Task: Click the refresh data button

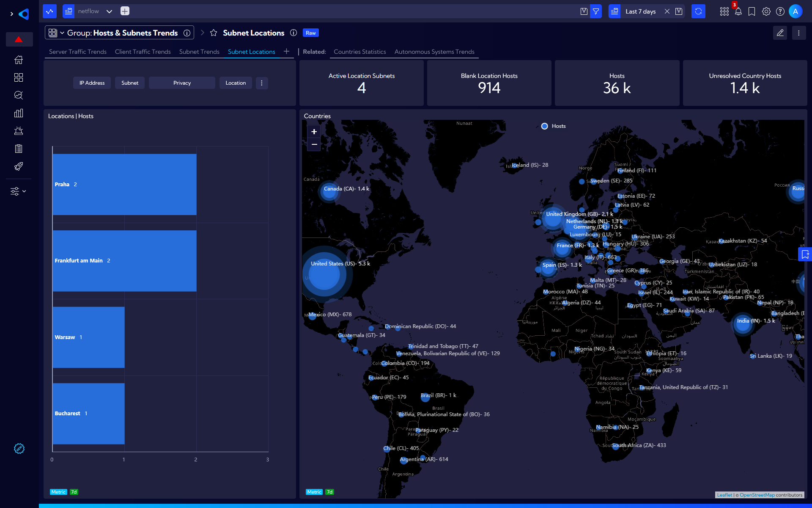Action: (x=698, y=11)
